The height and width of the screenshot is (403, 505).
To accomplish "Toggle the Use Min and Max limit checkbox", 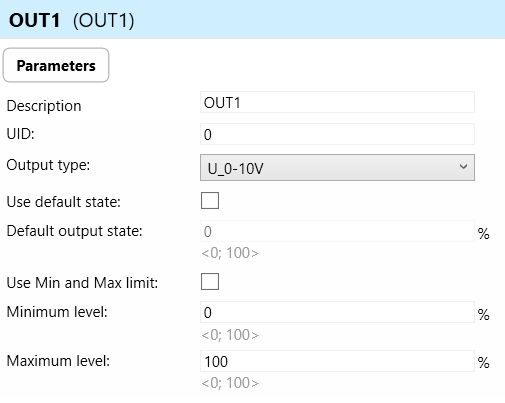I will click(210, 282).
